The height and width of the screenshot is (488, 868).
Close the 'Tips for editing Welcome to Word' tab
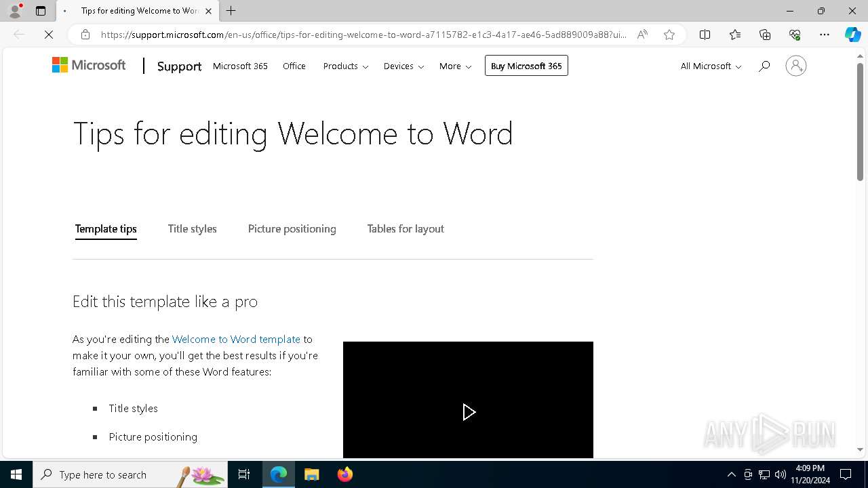click(209, 11)
